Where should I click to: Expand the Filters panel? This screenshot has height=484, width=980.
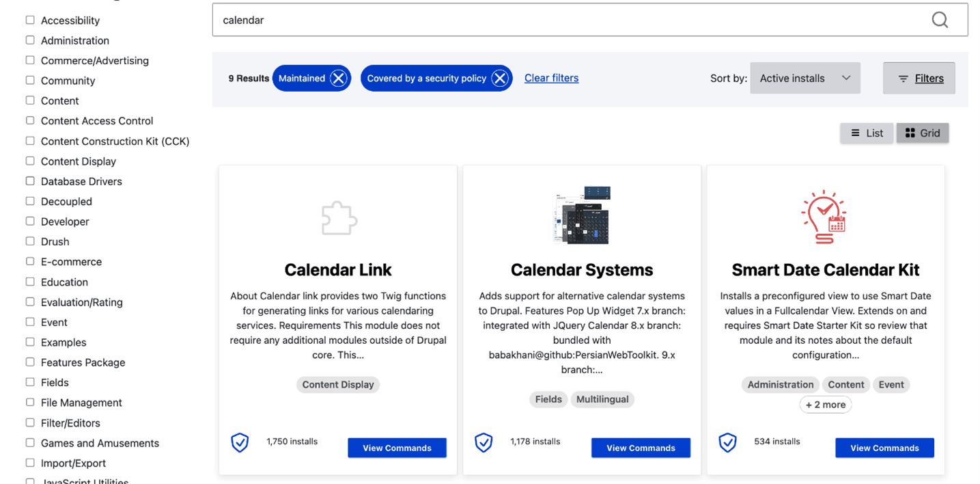pyautogui.click(x=919, y=79)
